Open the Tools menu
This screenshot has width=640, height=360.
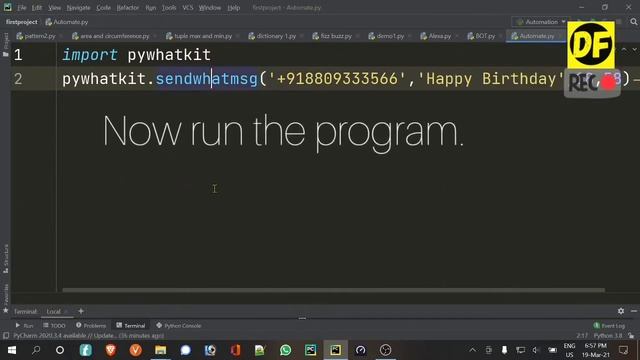(x=169, y=7)
